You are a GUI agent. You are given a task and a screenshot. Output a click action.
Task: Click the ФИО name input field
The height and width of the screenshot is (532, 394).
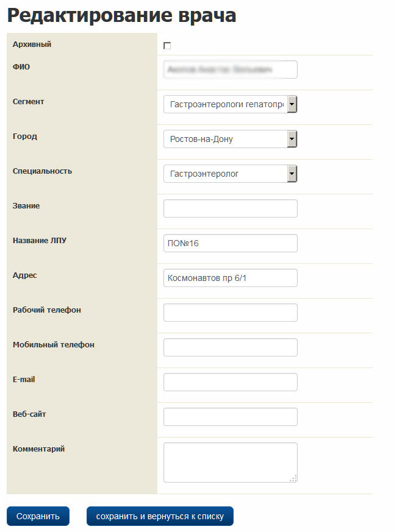point(230,70)
